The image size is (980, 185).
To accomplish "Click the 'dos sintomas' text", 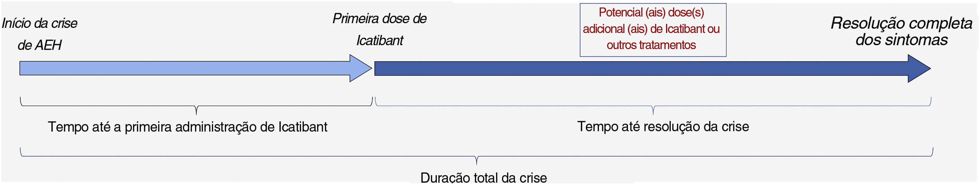I will click(x=901, y=40).
